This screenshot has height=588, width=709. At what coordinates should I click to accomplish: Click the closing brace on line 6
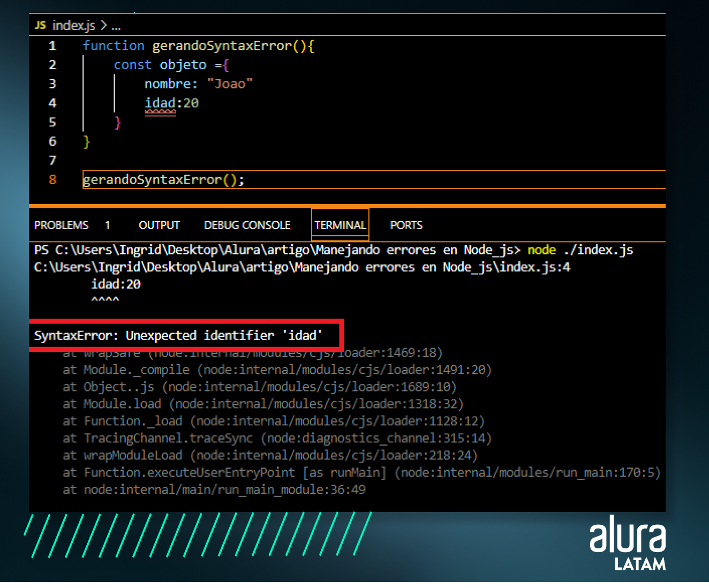click(x=87, y=142)
